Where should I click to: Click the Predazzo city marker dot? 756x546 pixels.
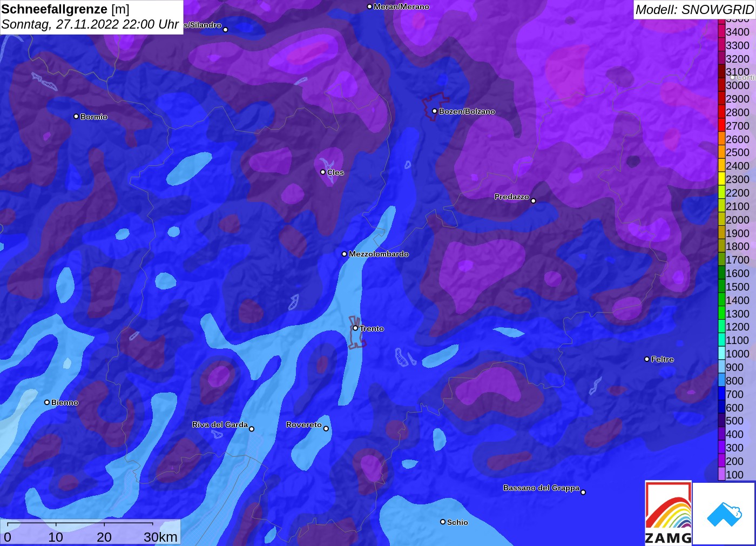click(x=534, y=200)
